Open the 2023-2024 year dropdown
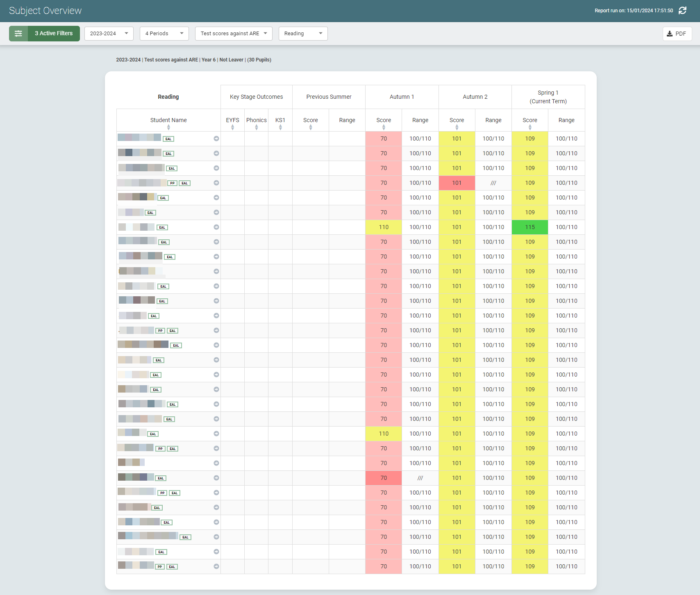 pos(109,34)
